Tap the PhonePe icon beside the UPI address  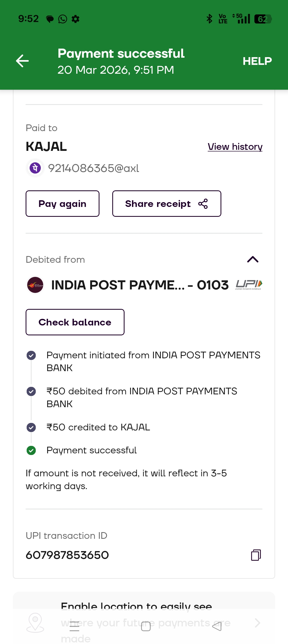pos(35,168)
